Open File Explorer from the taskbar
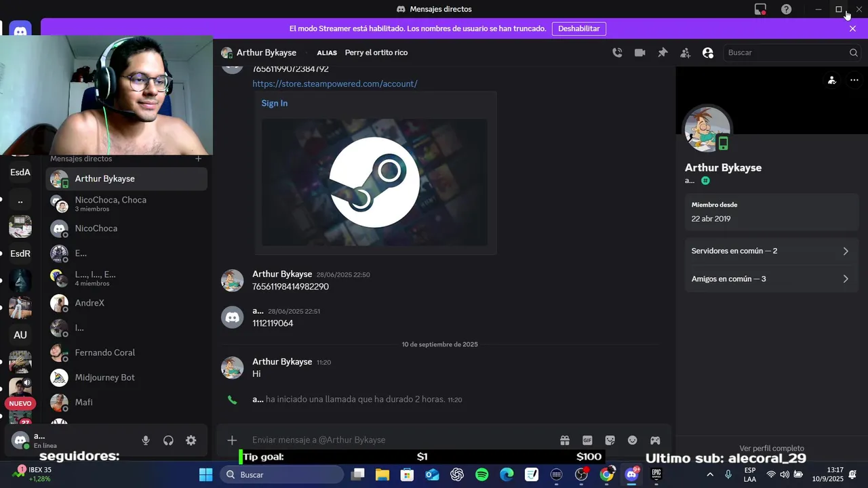868x488 pixels. click(382, 474)
